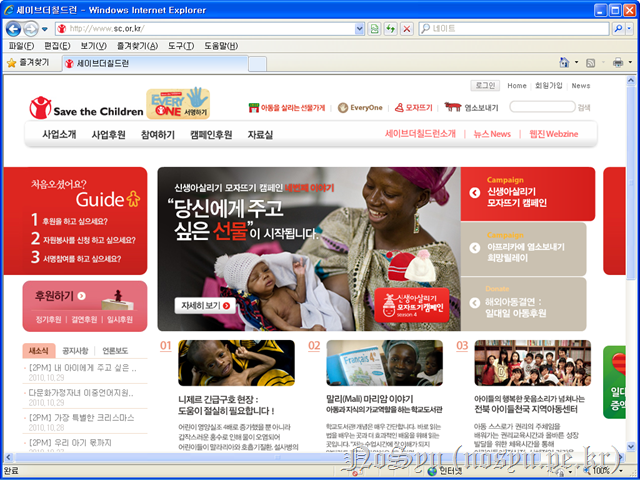Click the browser Back arrow button
This screenshot has height=480, width=640.
[x=13, y=29]
